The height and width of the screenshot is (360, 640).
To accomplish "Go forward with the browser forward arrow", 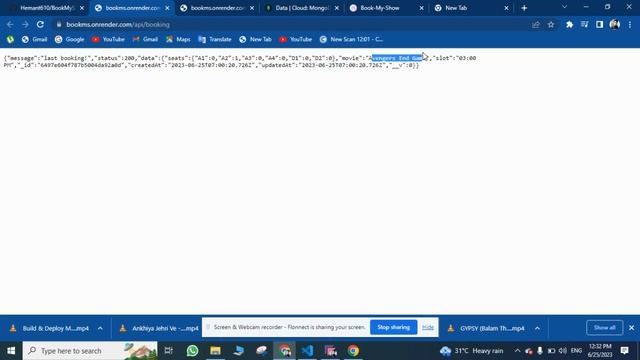I will 25,24.
